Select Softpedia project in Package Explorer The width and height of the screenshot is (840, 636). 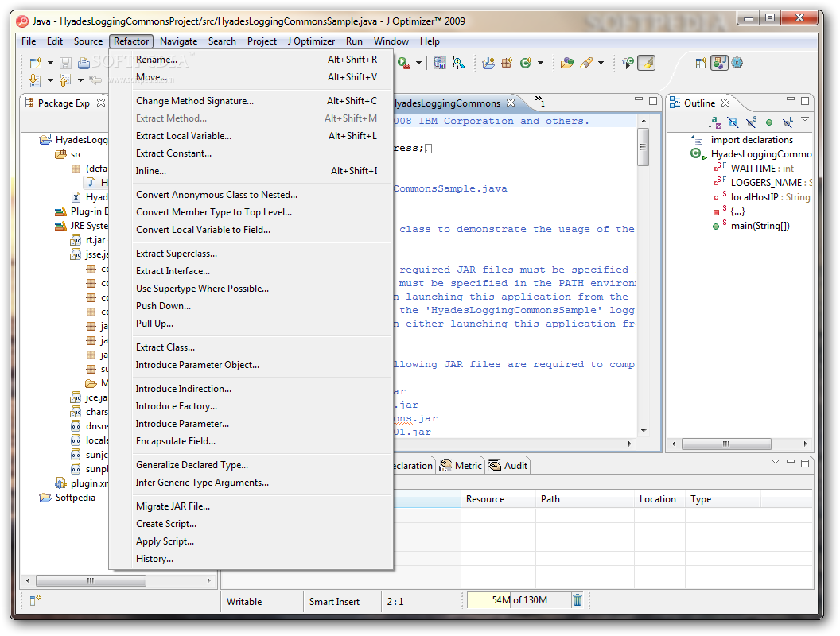point(75,498)
